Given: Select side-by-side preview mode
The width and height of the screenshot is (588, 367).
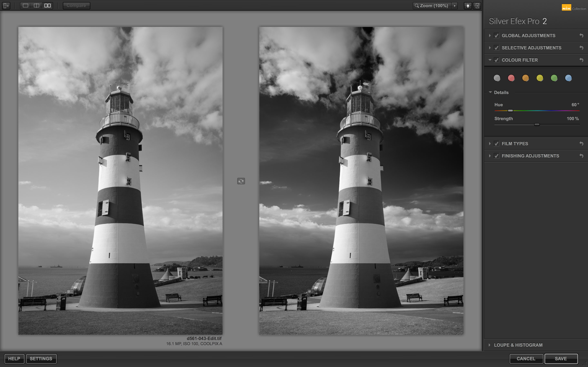Looking at the screenshot, I should coord(48,6).
